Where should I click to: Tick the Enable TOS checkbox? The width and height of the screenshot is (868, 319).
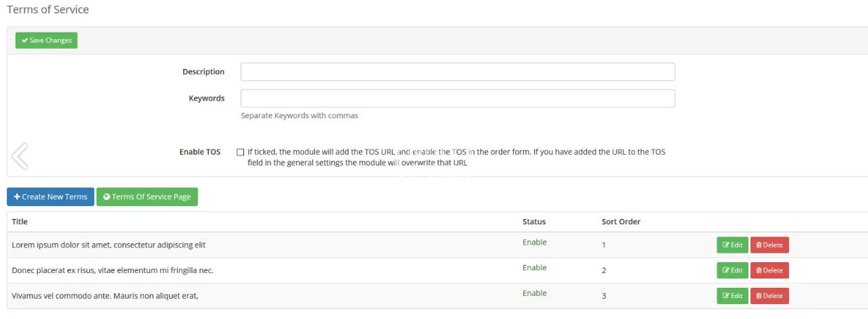point(240,152)
